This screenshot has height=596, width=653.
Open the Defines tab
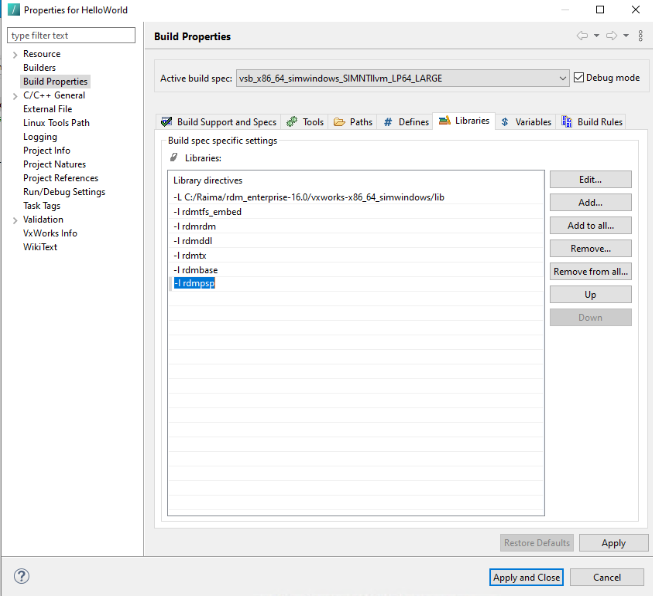click(406, 122)
